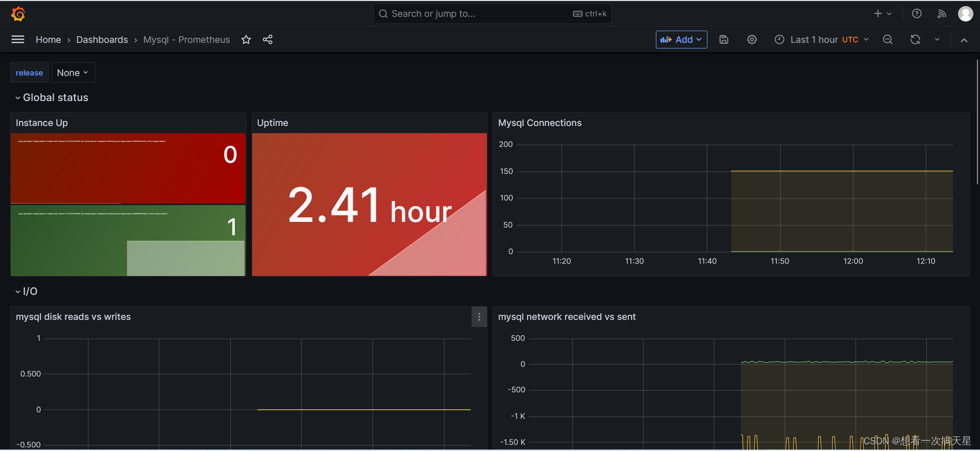The height and width of the screenshot is (451, 980).
Task: Go to Dashboards breadcrumb
Action: coord(102,39)
